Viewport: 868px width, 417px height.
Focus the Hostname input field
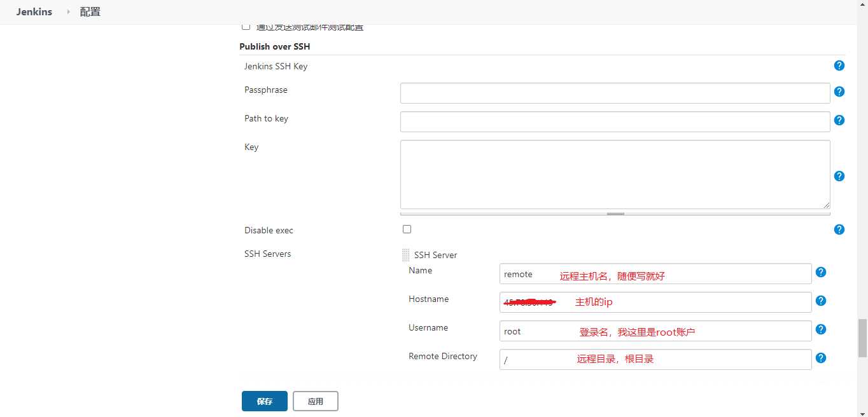tap(655, 302)
